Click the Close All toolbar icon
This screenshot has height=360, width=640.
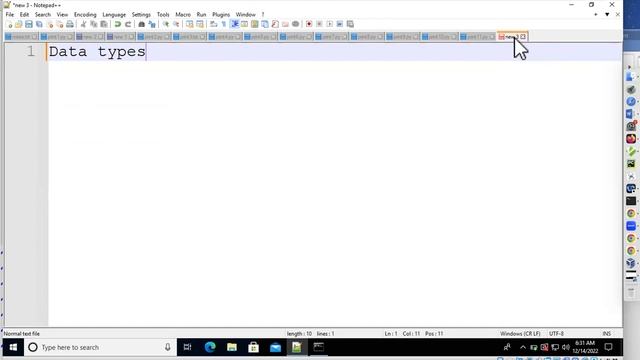(60, 24)
